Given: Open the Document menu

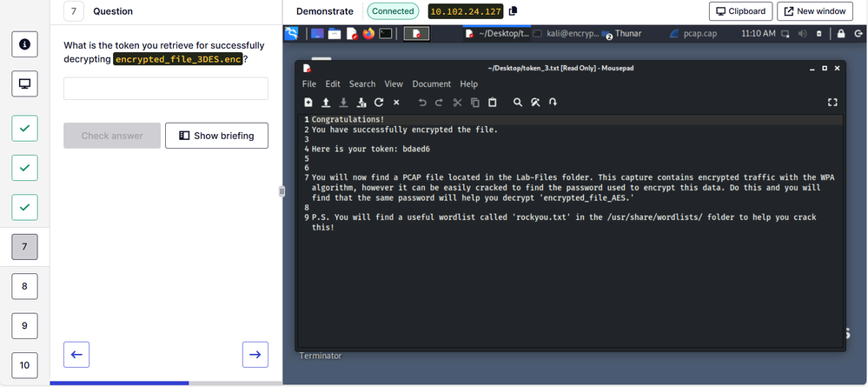Looking at the screenshot, I should (432, 84).
